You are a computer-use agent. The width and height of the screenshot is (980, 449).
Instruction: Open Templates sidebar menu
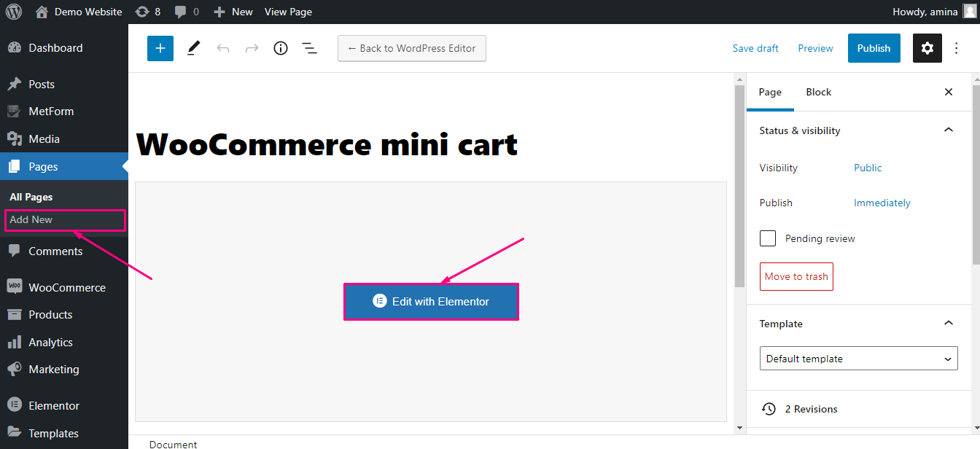point(64,433)
